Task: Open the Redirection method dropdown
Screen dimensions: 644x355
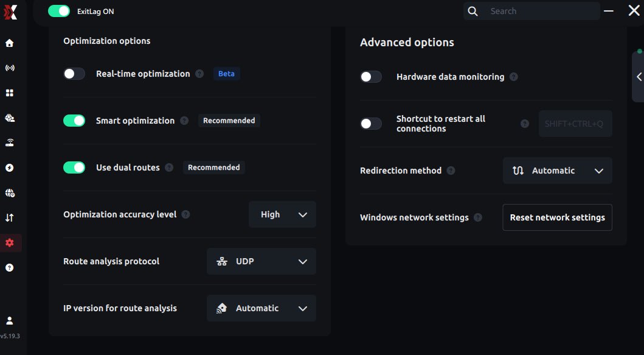Action: (557, 170)
